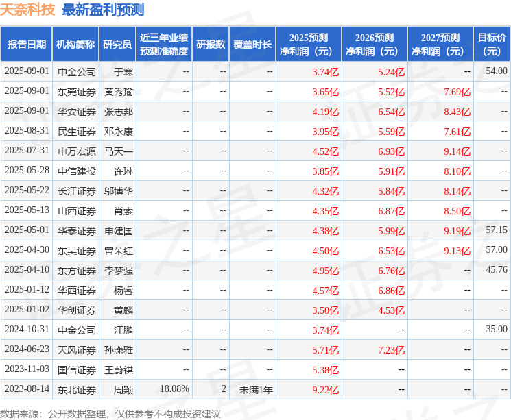Click the 机构简称 column header

pos(75,44)
